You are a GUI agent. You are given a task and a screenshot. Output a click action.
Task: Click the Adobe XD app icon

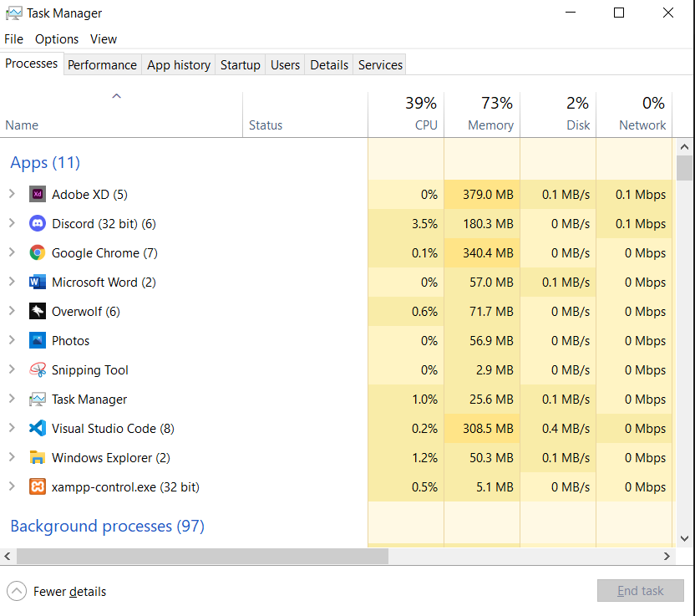click(37, 195)
